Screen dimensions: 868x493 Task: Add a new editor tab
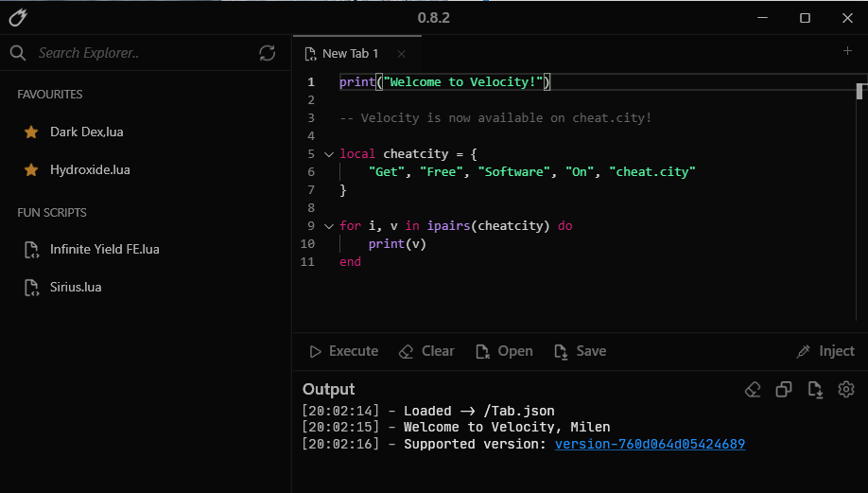(847, 51)
